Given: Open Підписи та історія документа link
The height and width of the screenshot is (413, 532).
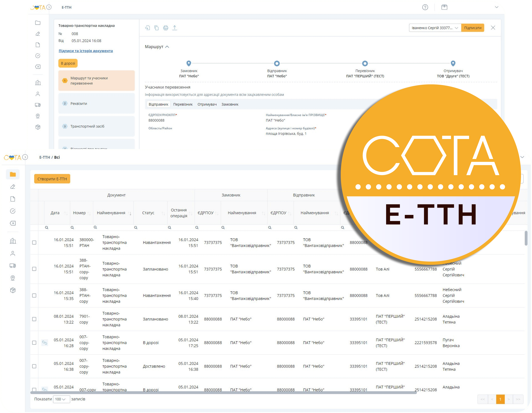Looking at the screenshot, I should 86,51.
